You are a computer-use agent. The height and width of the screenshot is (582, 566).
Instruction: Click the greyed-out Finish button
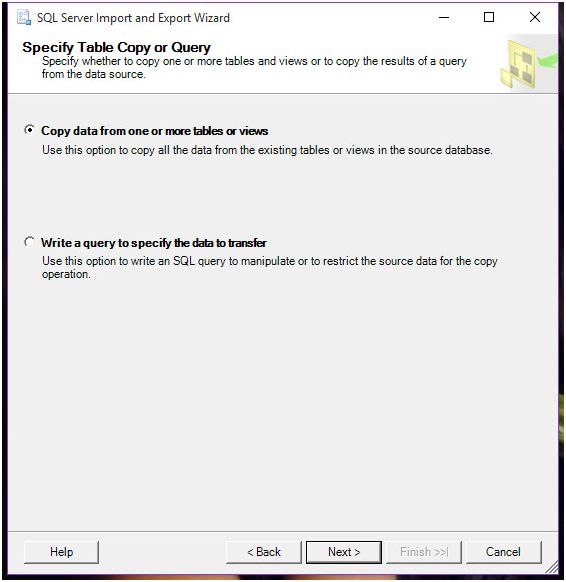424,552
